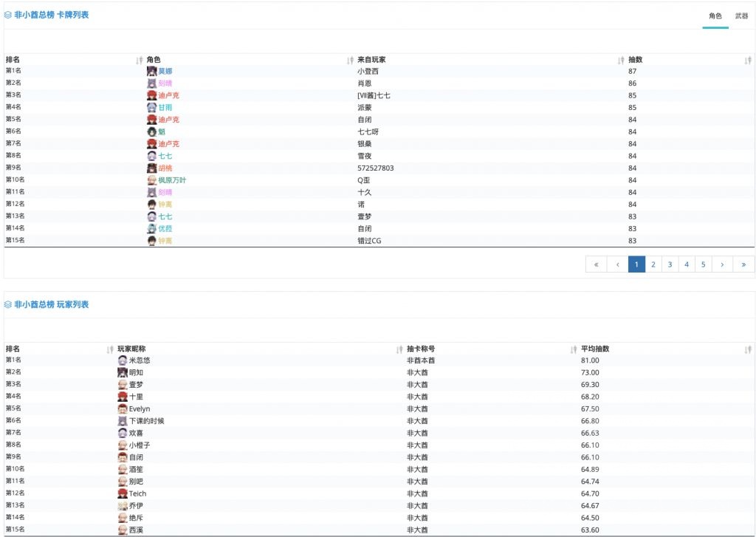Open the 刻晴 character link in rank 2
756x537 pixels.
pyautogui.click(x=165, y=83)
